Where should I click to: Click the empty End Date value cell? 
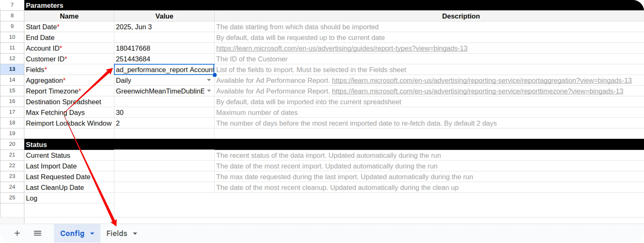[164, 37]
